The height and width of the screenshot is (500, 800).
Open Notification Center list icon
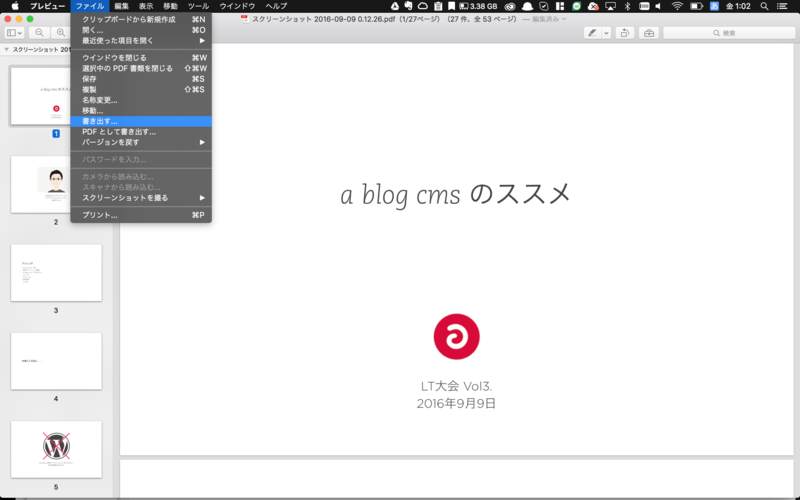[782, 6]
